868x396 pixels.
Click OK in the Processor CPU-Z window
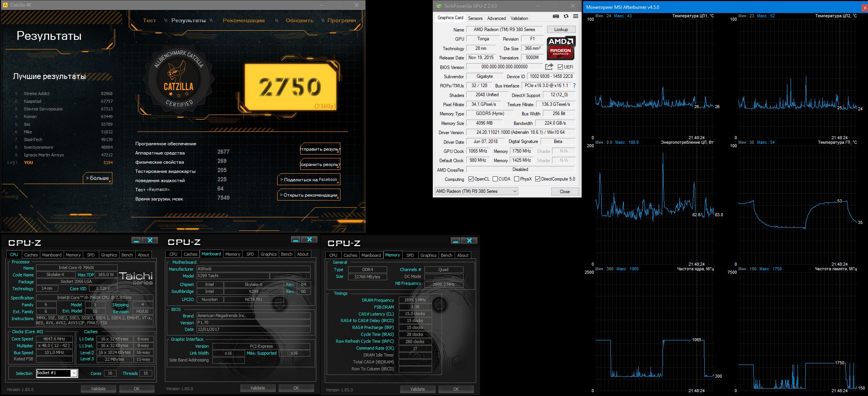[x=136, y=389]
